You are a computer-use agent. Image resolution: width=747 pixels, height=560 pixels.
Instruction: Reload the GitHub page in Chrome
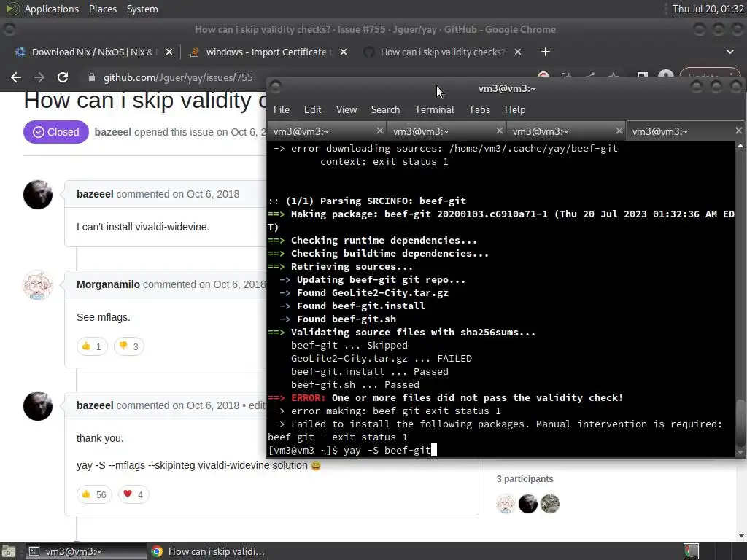(x=63, y=77)
